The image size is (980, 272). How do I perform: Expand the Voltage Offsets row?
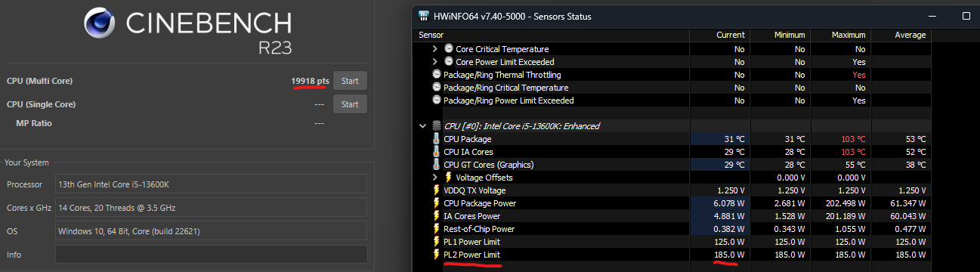(x=434, y=178)
